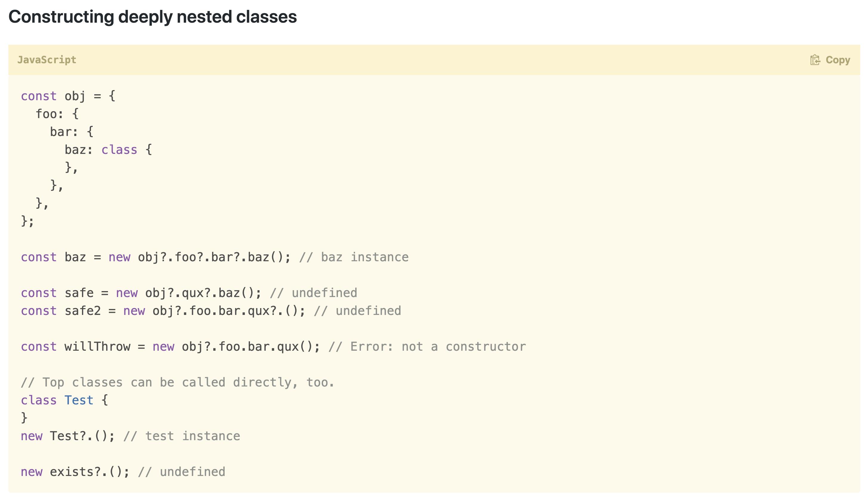Viewport: 868px width, 501px height.
Task: Click the Test class name in blue
Action: pos(79,400)
